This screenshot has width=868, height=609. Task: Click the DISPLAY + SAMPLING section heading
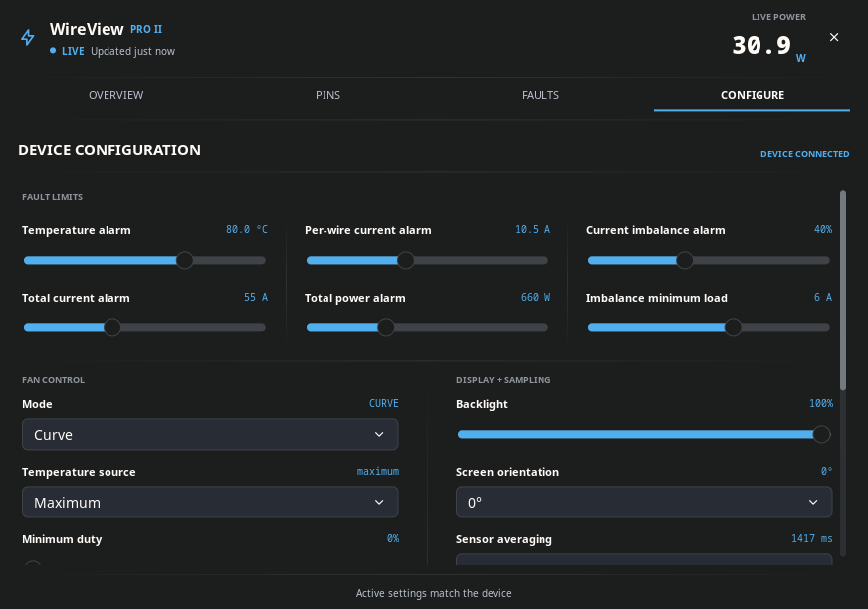504,380
